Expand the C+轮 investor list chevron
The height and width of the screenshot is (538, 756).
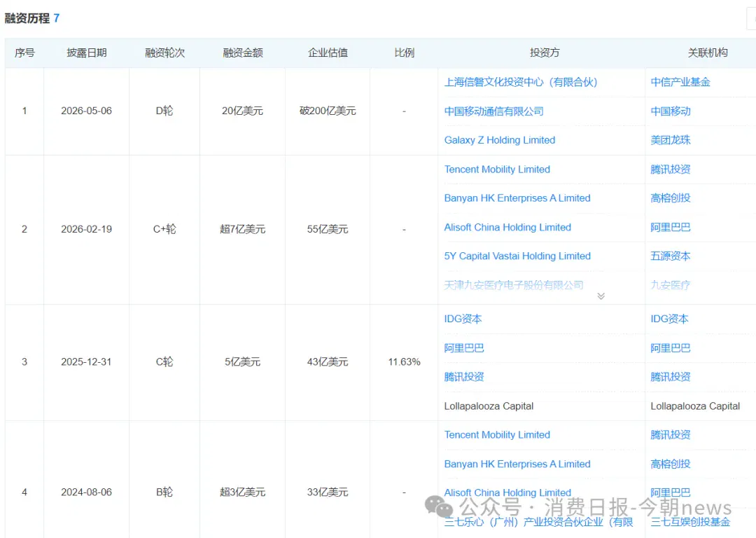tap(601, 296)
